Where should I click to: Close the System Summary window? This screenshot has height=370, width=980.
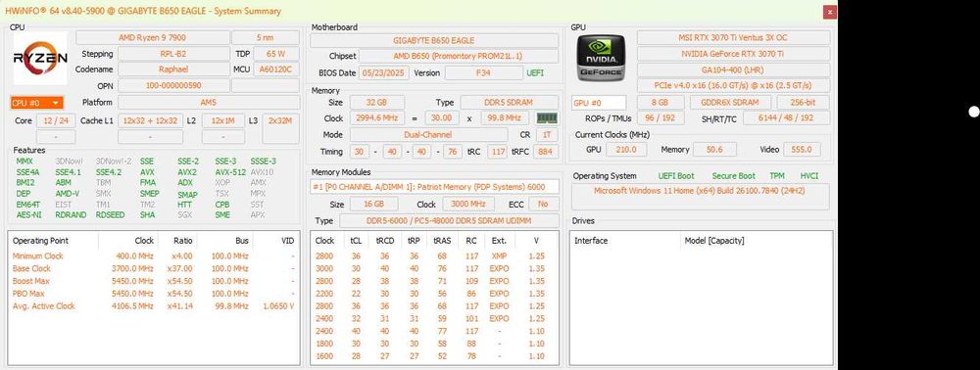coord(829,11)
